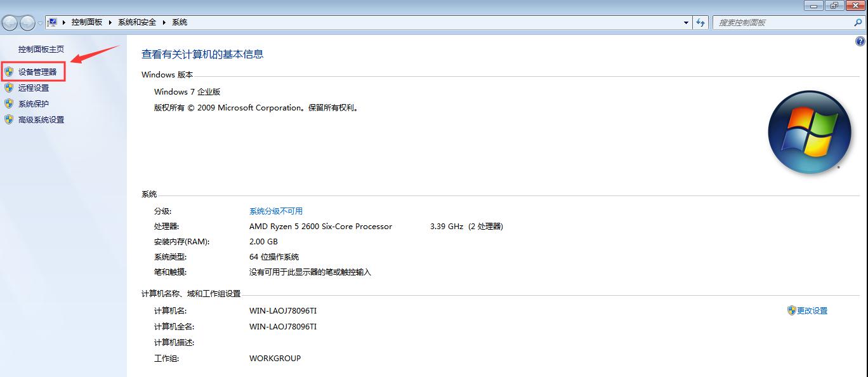The height and width of the screenshot is (377, 868).
Task: Expand arrow after 系统和安全 breadcrumb
Action: coord(164,22)
